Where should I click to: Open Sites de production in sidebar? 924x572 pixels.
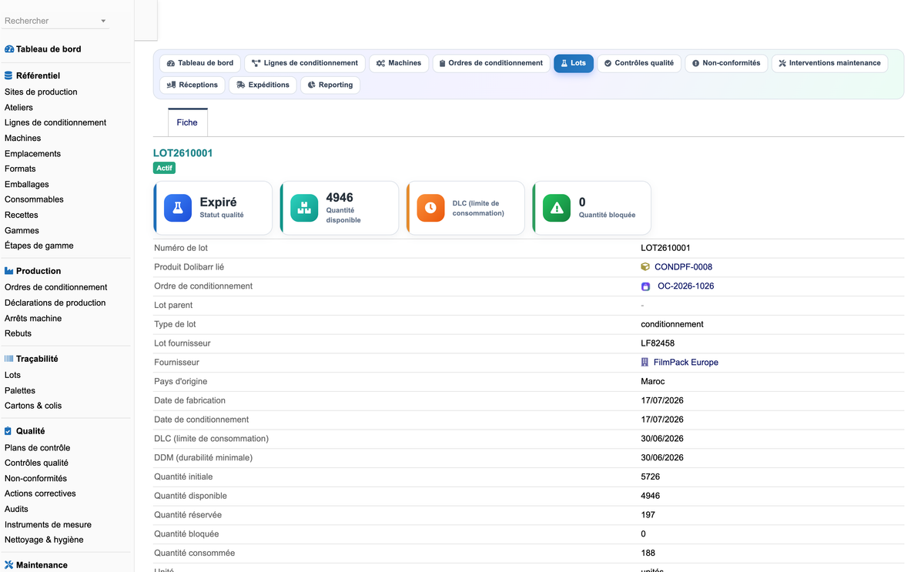click(41, 92)
